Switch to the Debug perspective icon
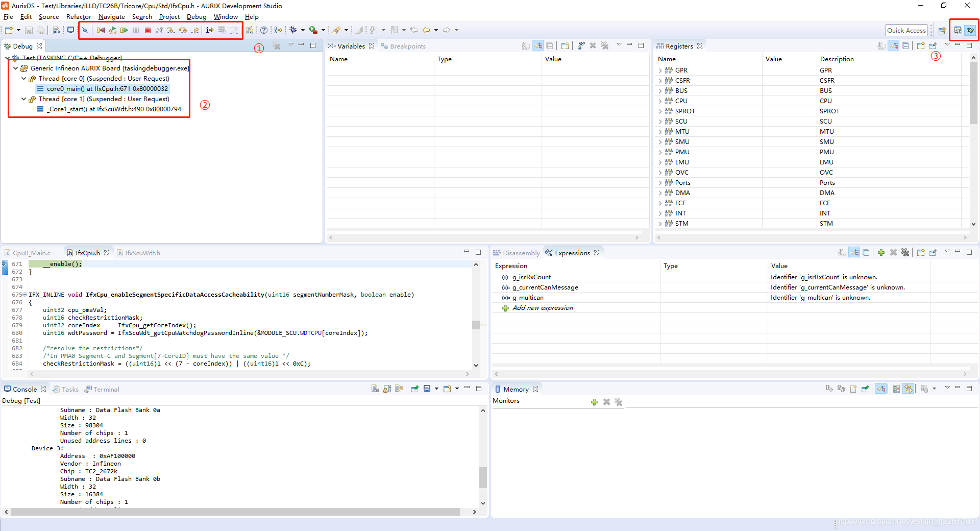The height and width of the screenshot is (531, 980). [x=970, y=31]
